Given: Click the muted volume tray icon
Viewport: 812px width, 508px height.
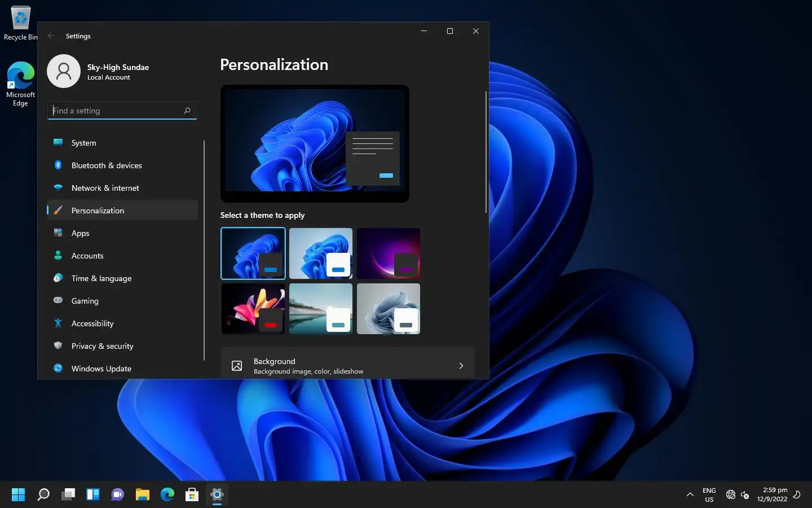Looking at the screenshot, I should tap(745, 495).
